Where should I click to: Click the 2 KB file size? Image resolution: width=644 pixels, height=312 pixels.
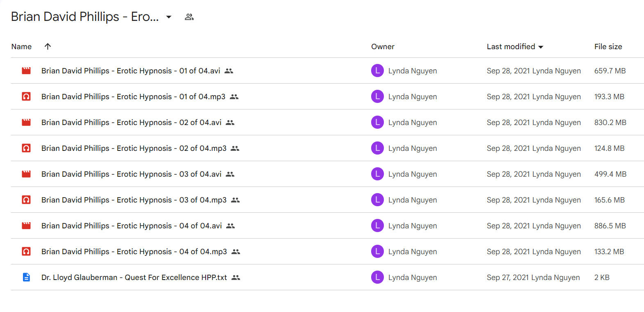[602, 278]
